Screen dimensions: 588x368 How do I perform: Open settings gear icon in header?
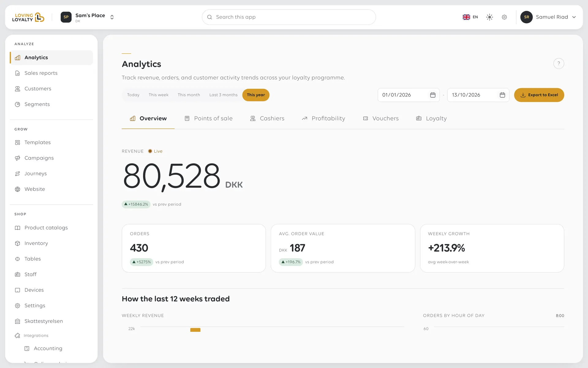click(504, 17)
